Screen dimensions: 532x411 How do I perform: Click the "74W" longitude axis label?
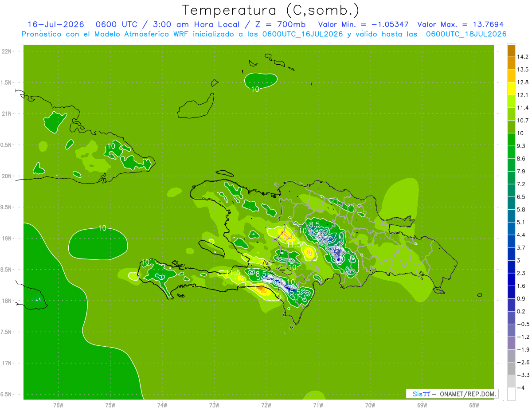click(162, 405)
